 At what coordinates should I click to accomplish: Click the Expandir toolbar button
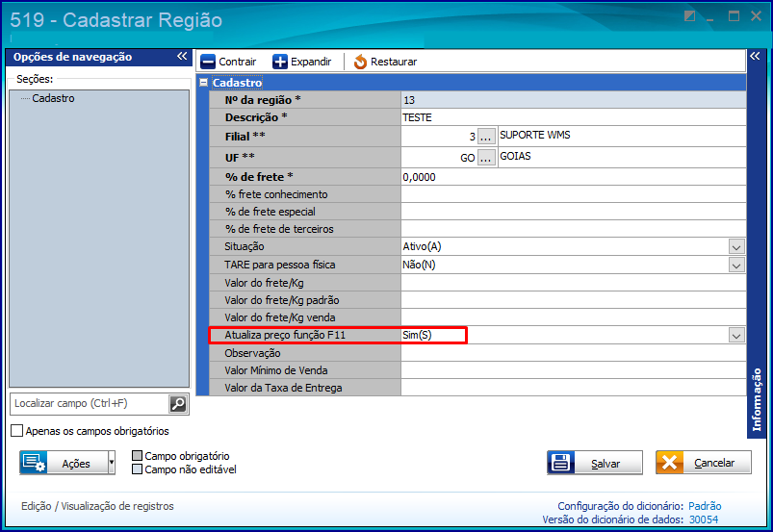tap(301, 62)
